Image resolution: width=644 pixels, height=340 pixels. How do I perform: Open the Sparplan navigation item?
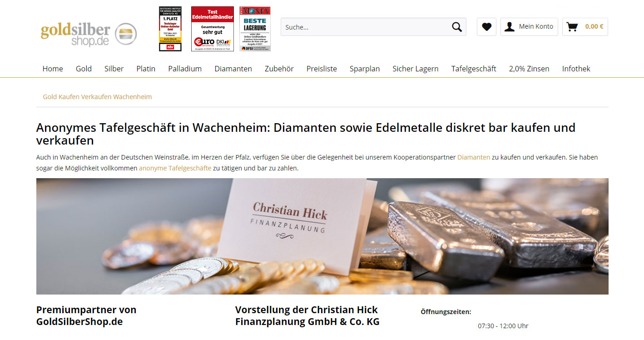[x=365, y=69]
